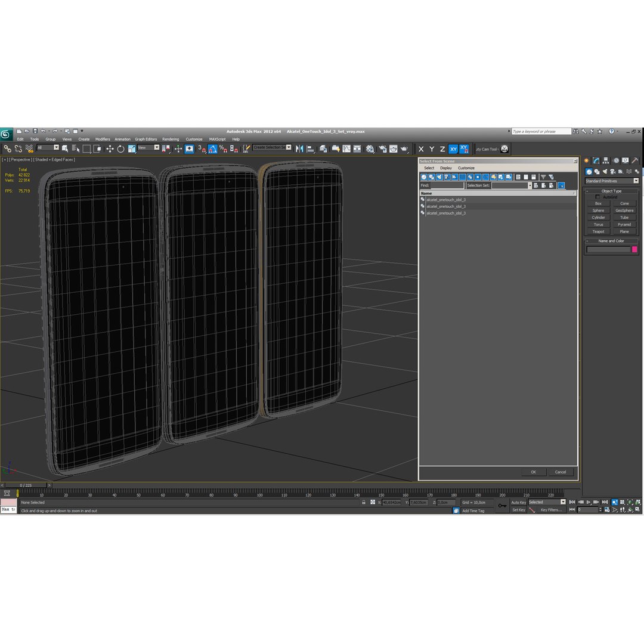Click the keyword search box

tap(541, 131)
